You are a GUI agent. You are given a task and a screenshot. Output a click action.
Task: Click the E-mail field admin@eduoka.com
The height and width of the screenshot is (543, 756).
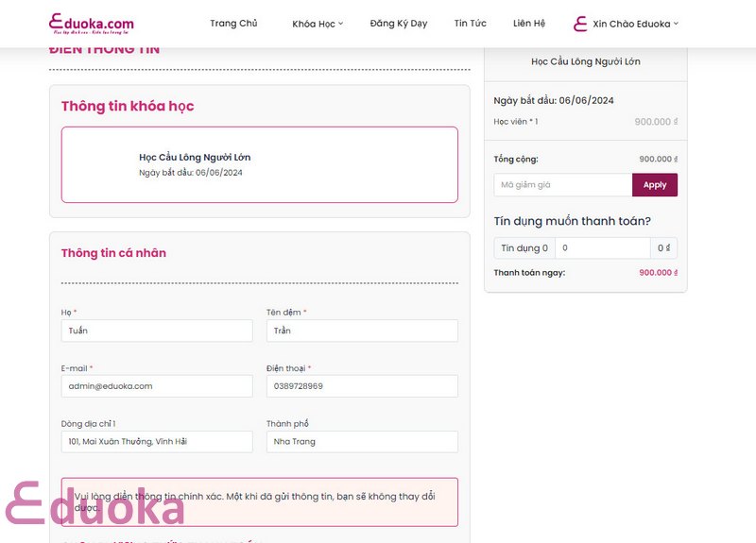pos(157,386)
